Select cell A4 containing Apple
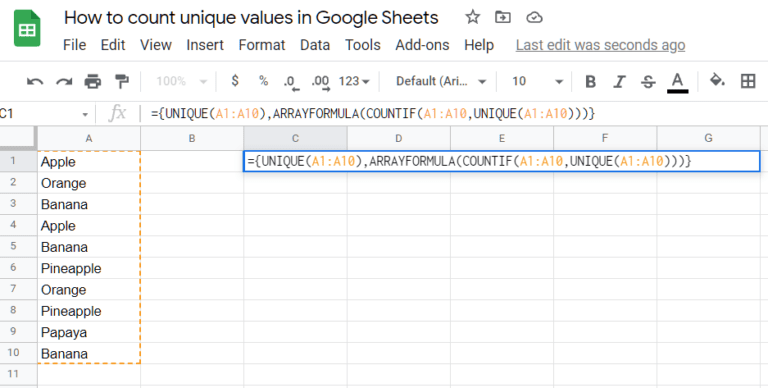Screen dimensions: 768x388 tap(89, 225)
